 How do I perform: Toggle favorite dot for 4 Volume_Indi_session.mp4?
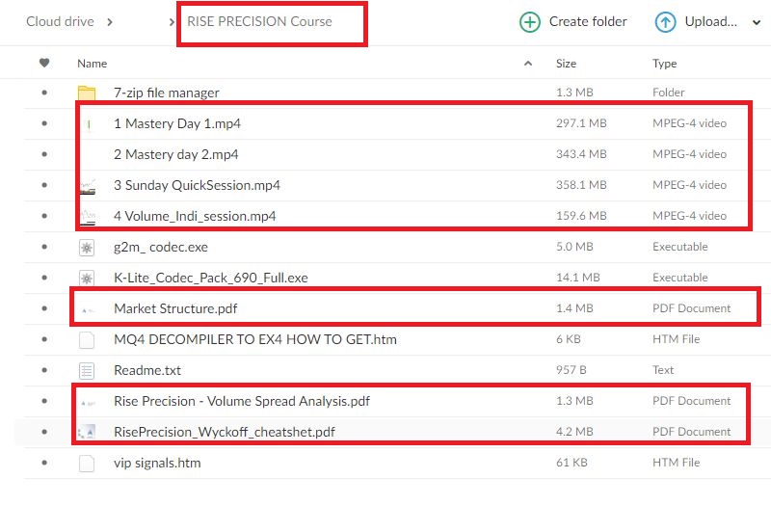click(44, 216)
